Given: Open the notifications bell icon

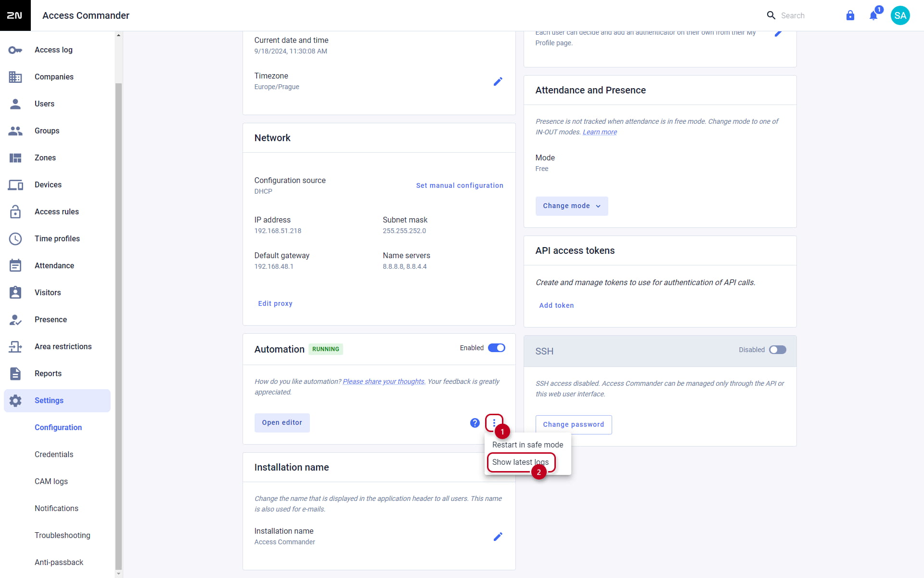Looking at the screenshot, I should (x=873, y=15).
